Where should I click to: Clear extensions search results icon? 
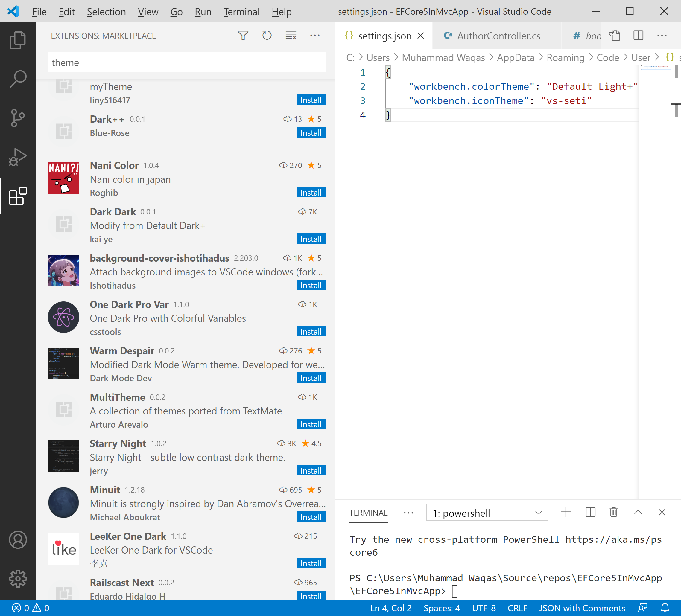(291, 36)
